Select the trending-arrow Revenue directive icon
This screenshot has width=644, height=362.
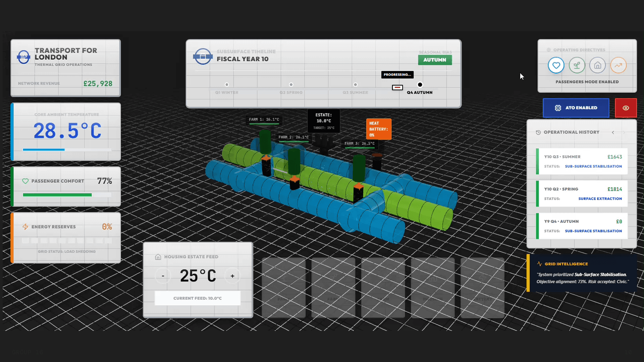(x=618, y=65)
